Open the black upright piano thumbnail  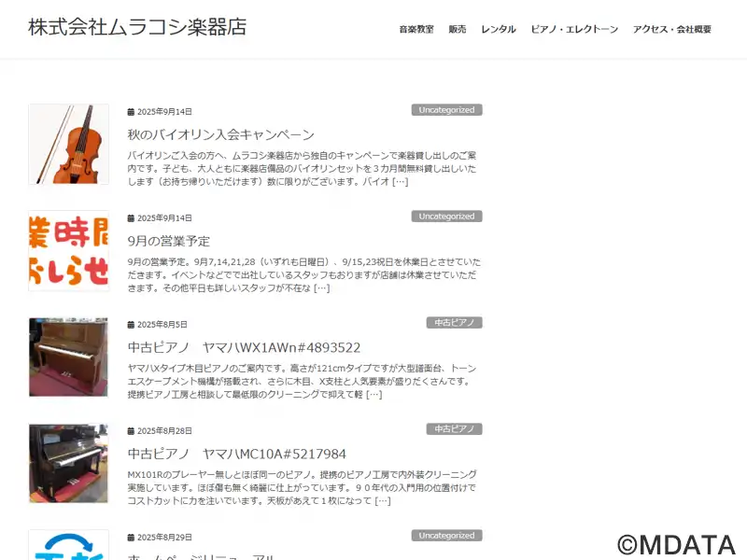click(x=68, y=463)
